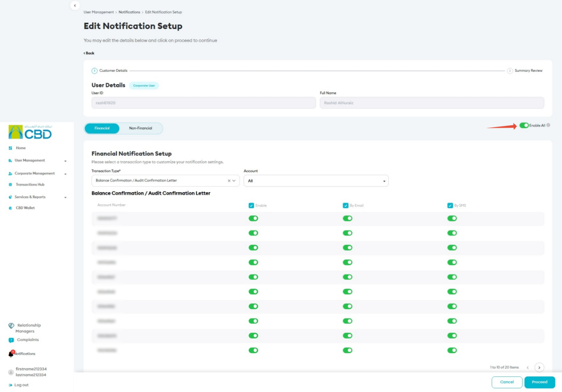562x392 pixels.
Task: Click the Relationship Managers icon
Action: pyautogui.click(x=11, y=326)
